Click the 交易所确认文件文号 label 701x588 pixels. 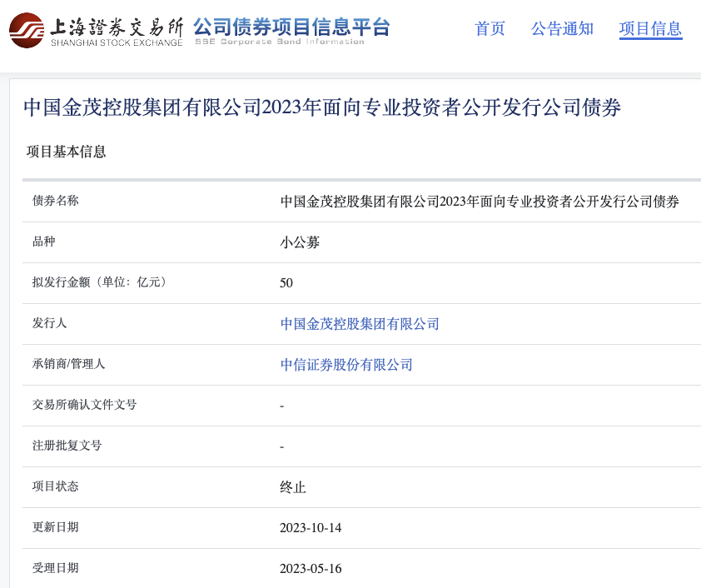tap(84, 404)
